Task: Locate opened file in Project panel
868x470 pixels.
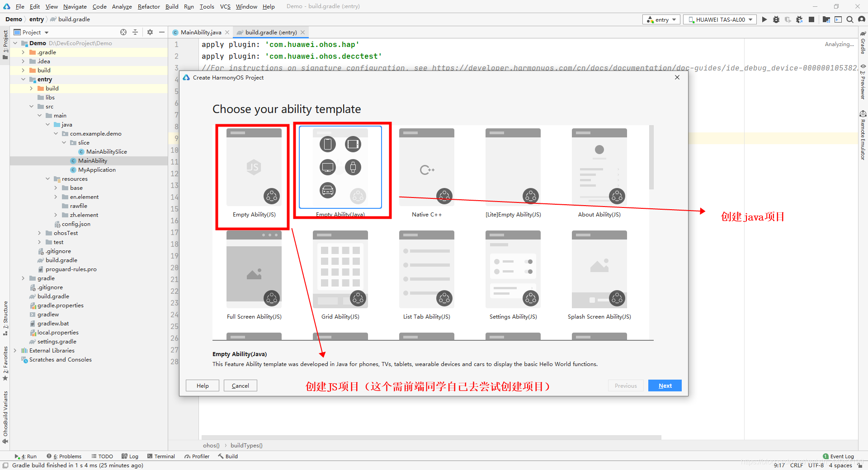Action: click(123, 32)
